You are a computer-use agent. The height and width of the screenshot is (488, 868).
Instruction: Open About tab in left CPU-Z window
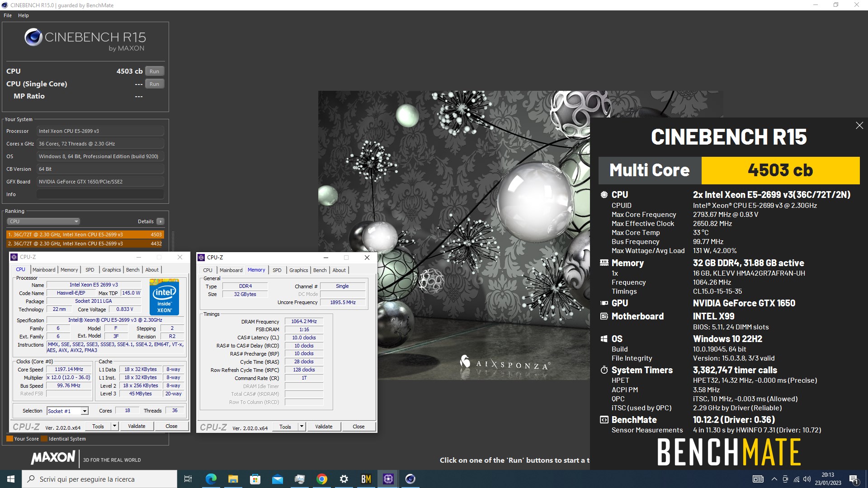(x=152, y=270)
